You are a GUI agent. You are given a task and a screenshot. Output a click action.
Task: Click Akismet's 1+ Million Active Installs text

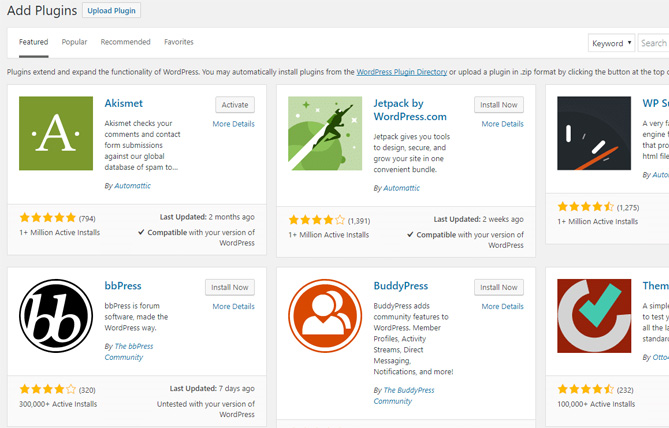click(x=59, y=233)
